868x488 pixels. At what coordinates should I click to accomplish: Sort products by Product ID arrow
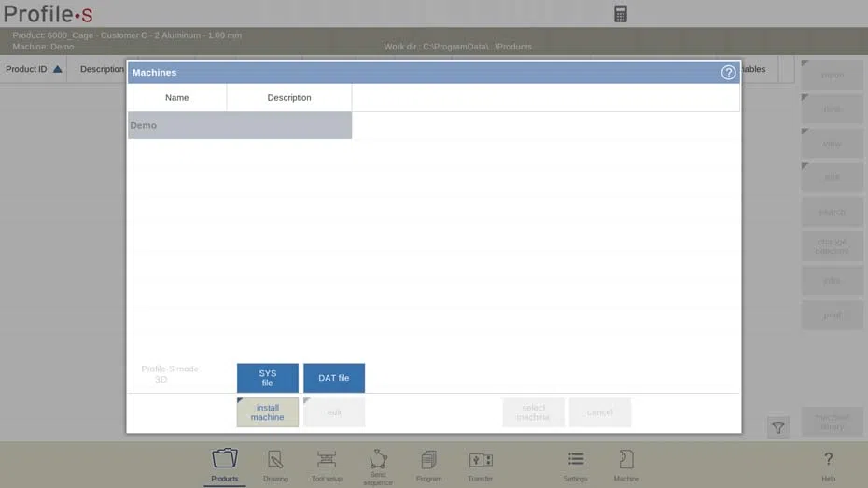58,69
